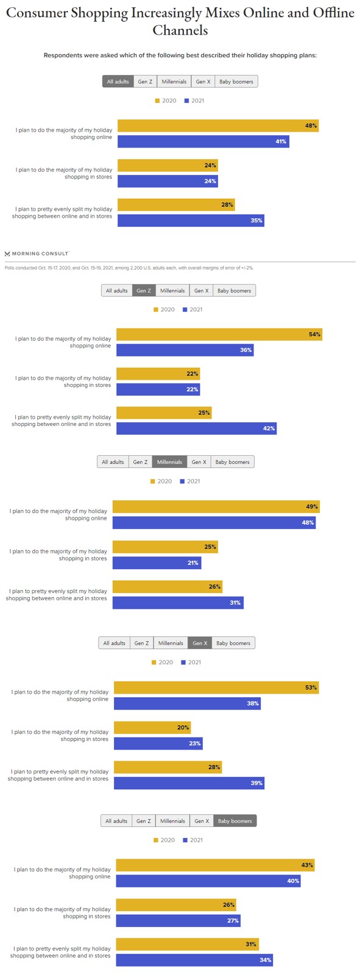Click the highlighted Baby boomers tab in last chart
The image size is (360, 980).
(235, 821)
